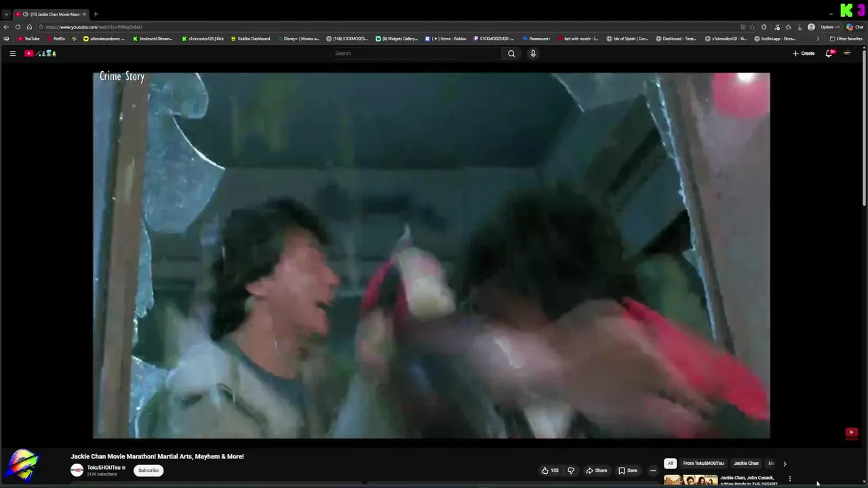
Task: Go to YouTube home via the logo
Action: [x=41, y=54]
